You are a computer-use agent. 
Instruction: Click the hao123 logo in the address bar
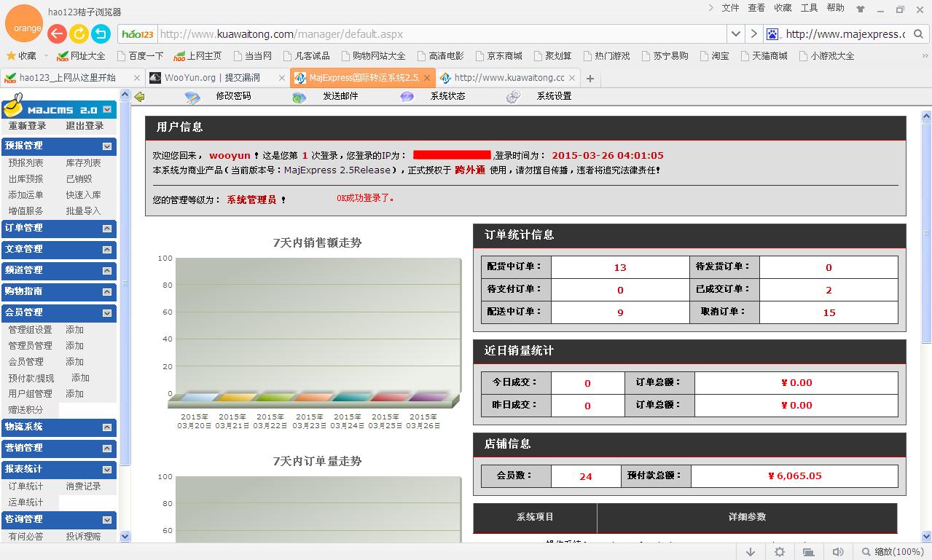pyautogui.click(x=138, y=34)
